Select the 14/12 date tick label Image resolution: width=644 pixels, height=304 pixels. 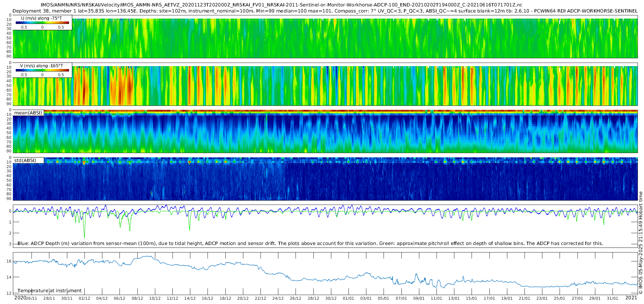(x=190, y=298)
